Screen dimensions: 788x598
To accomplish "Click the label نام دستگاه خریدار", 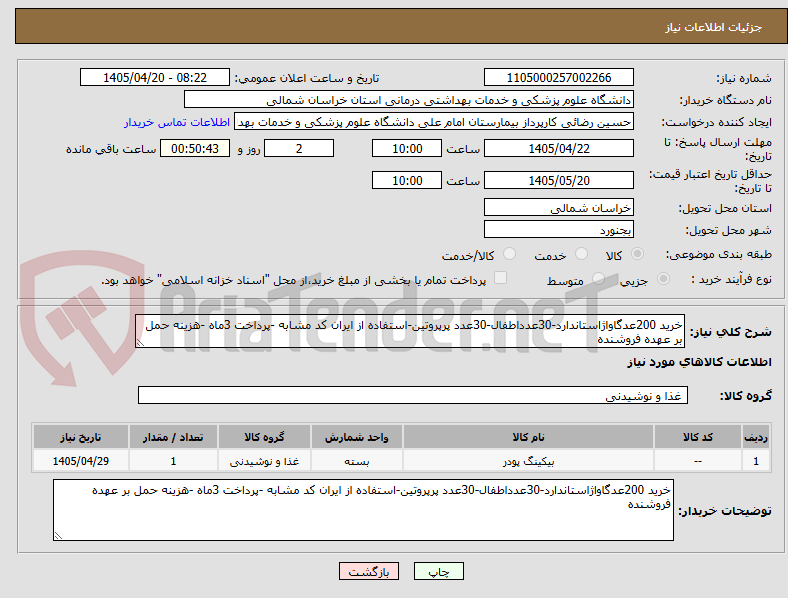I will click(726, 101).
